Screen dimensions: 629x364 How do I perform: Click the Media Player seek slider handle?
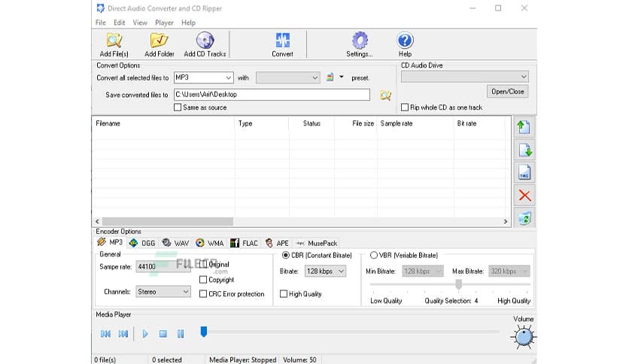(204, 332)
